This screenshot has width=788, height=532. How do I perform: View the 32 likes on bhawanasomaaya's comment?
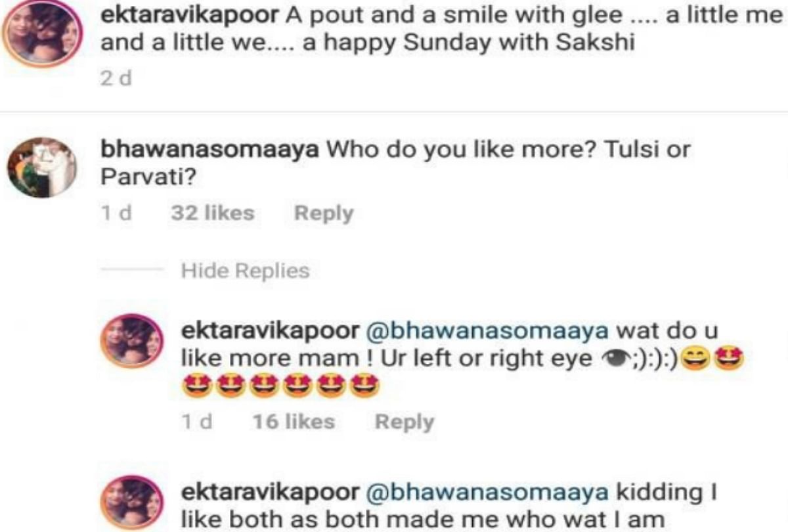[212, 213]
